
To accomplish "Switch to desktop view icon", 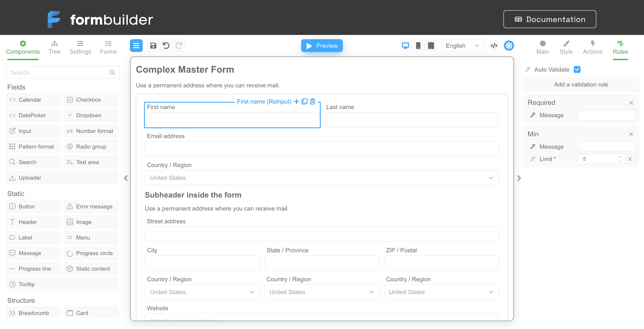I will 405,46.
